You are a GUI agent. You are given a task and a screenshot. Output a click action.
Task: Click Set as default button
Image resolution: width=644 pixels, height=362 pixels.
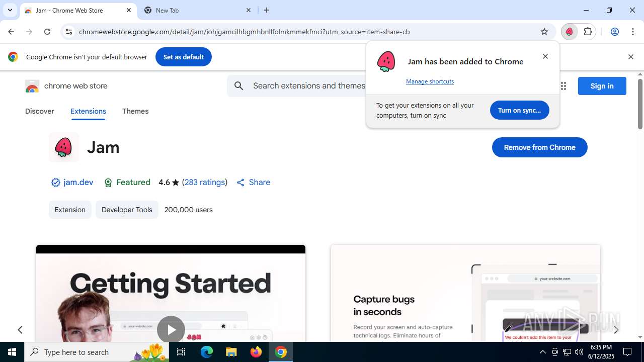tap(184, 57)
